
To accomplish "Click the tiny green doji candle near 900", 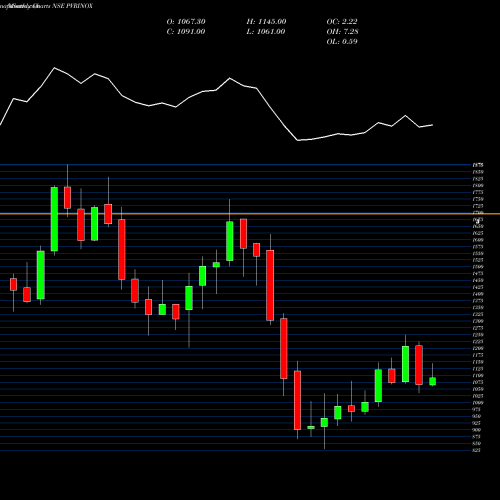I will pos(311,427).
